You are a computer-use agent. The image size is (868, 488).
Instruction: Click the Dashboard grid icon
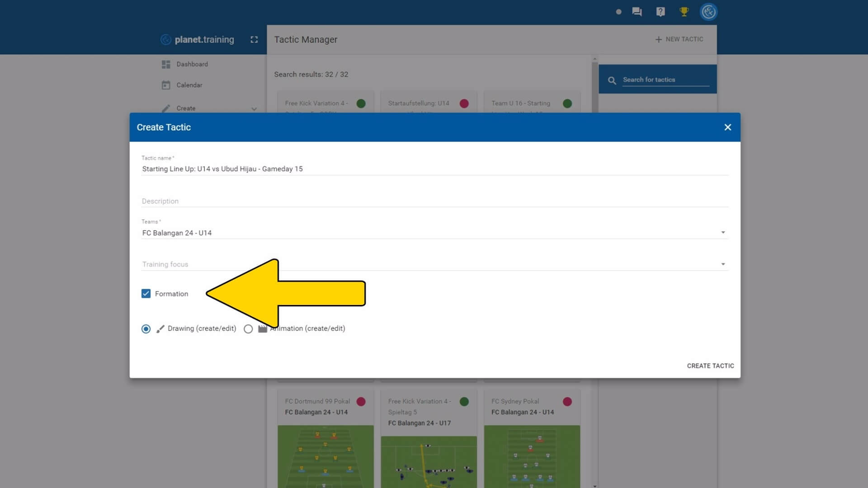click(166, 64)
